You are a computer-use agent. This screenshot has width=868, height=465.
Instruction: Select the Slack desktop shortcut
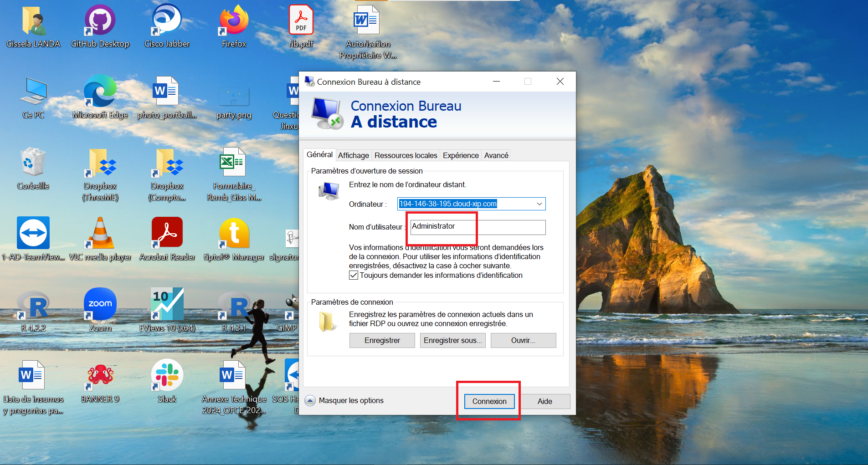pos(167,375)
